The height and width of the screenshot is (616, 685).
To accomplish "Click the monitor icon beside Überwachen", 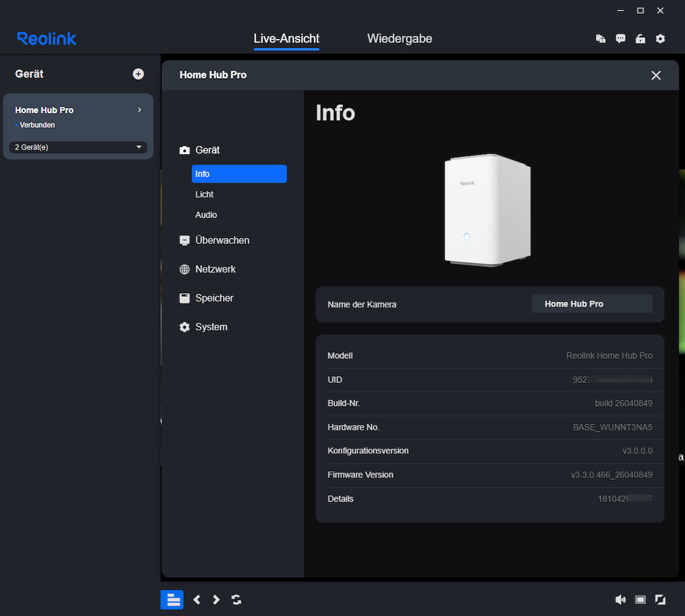I will (185, 240).
